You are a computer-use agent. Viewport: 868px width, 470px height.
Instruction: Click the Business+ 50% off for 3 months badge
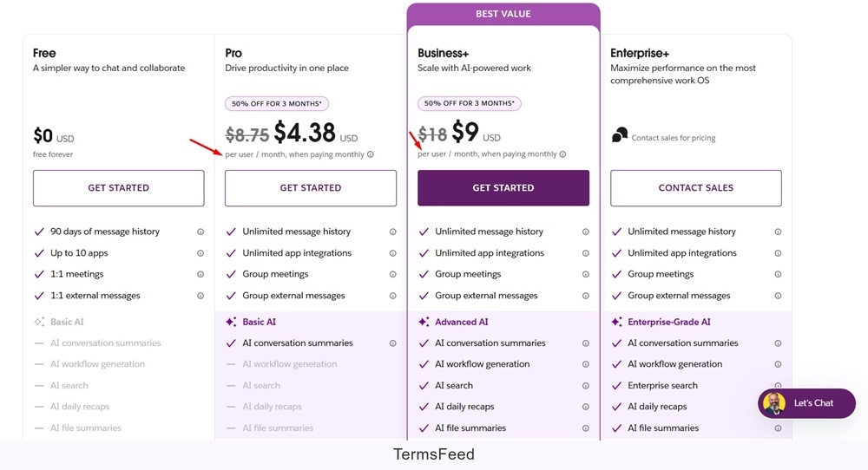point(470,103)
